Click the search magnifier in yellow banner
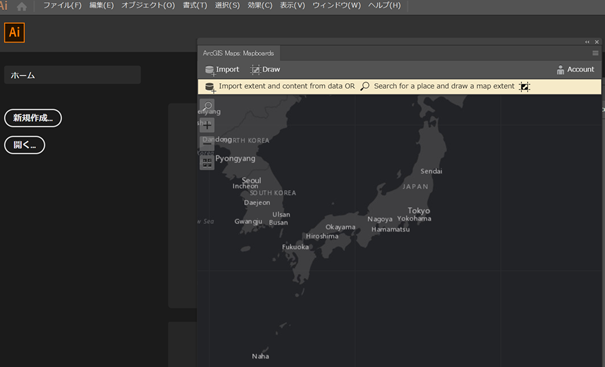605x367 pixels. pyautogui.click(x=365, y=86)
